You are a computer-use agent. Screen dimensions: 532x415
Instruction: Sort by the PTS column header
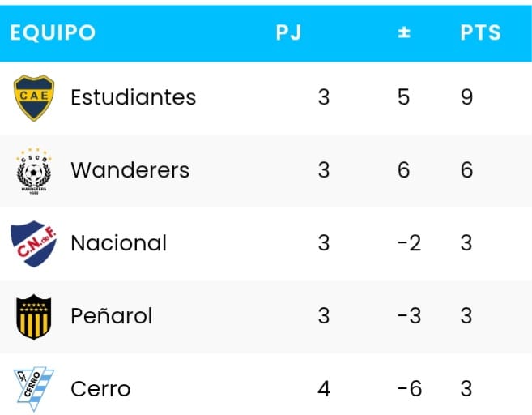pos(481,32)
